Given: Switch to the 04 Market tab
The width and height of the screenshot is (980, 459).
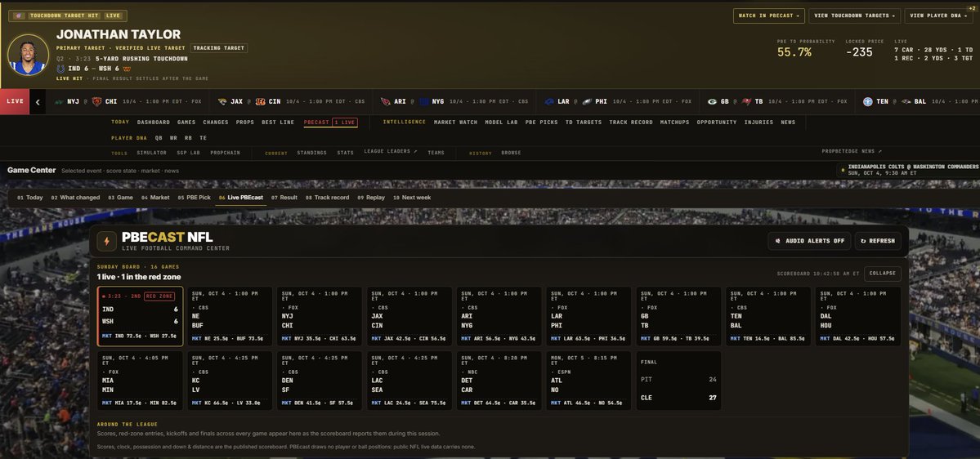Looking at the screenshot, I should click(155, 198).
